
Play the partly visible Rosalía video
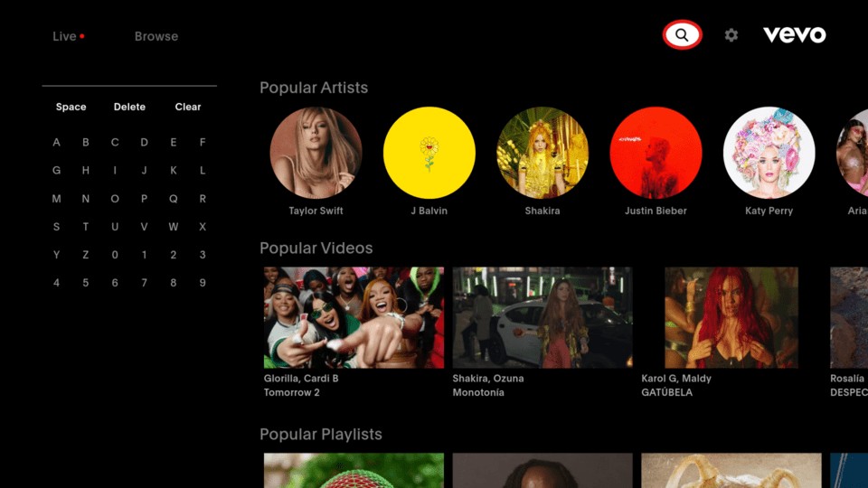point(849,317)
